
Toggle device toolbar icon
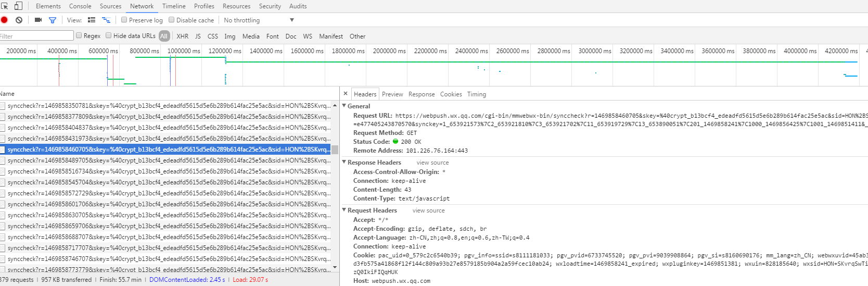point(18,6)
